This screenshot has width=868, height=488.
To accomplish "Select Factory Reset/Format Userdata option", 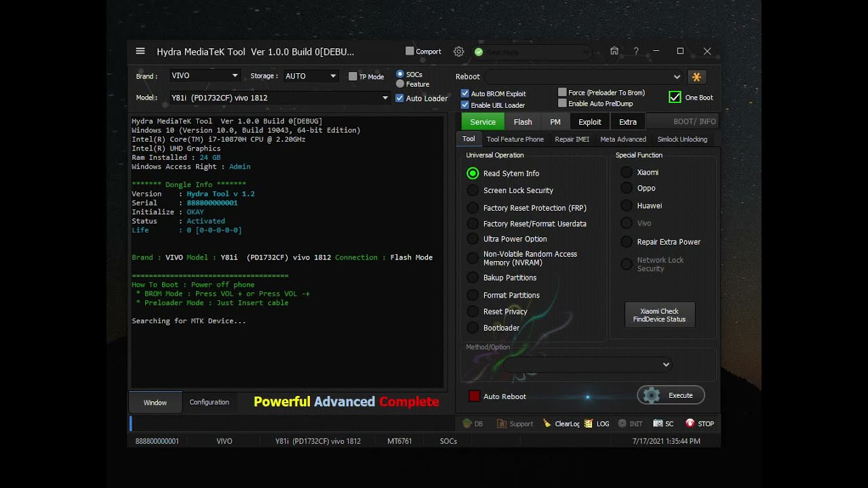I will 473,224.
